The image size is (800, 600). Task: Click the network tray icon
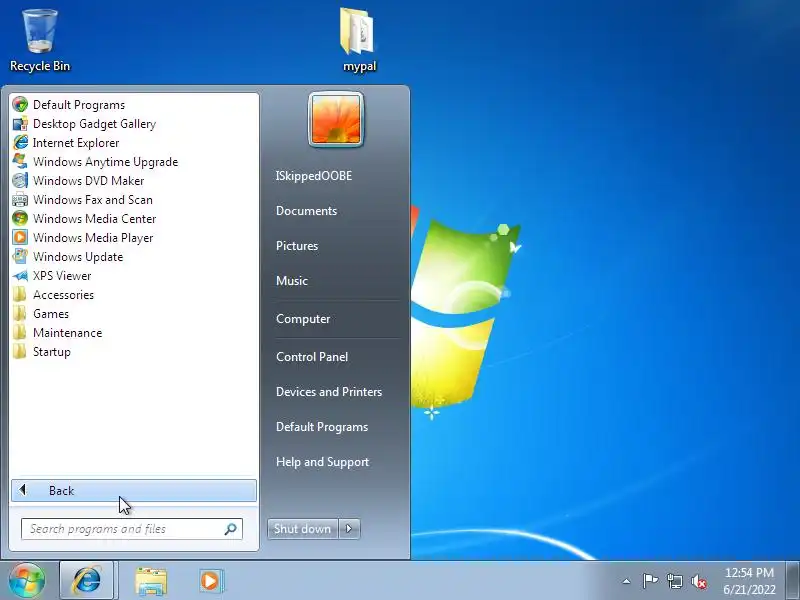[x=675, y=581]
